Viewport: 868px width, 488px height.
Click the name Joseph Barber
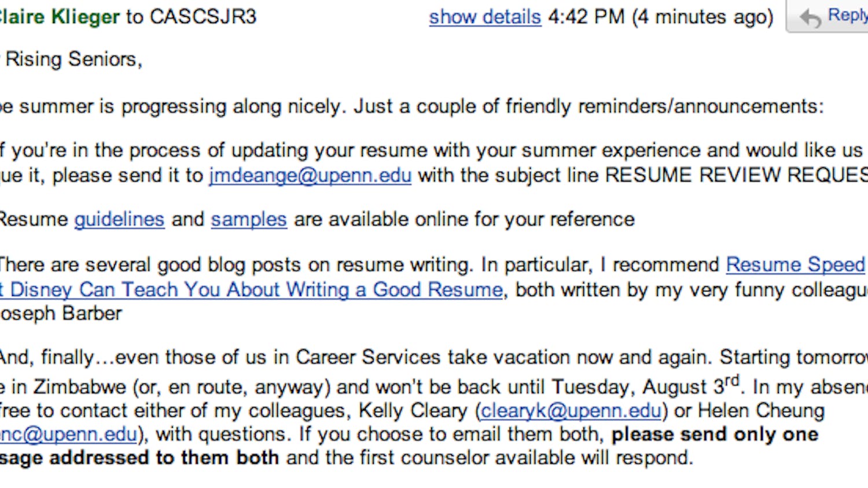(61, 313)
